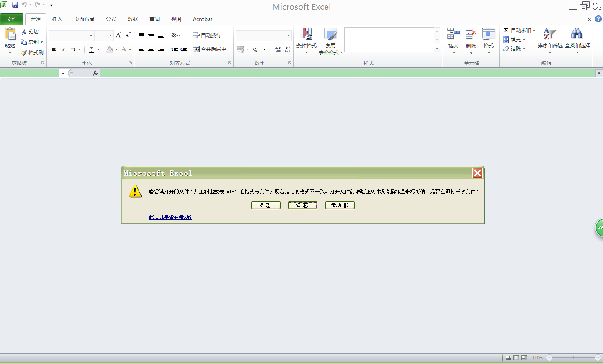Toggle top vertical alignment
This screenshot has height=364, width=603.
click(142, 35)
